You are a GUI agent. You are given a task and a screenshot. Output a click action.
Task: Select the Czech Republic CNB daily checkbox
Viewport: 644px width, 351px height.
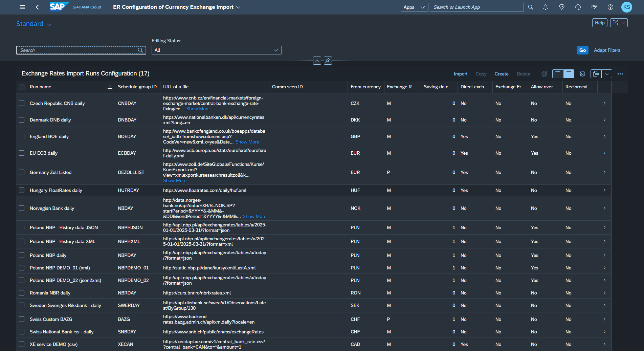coord(22,103)
